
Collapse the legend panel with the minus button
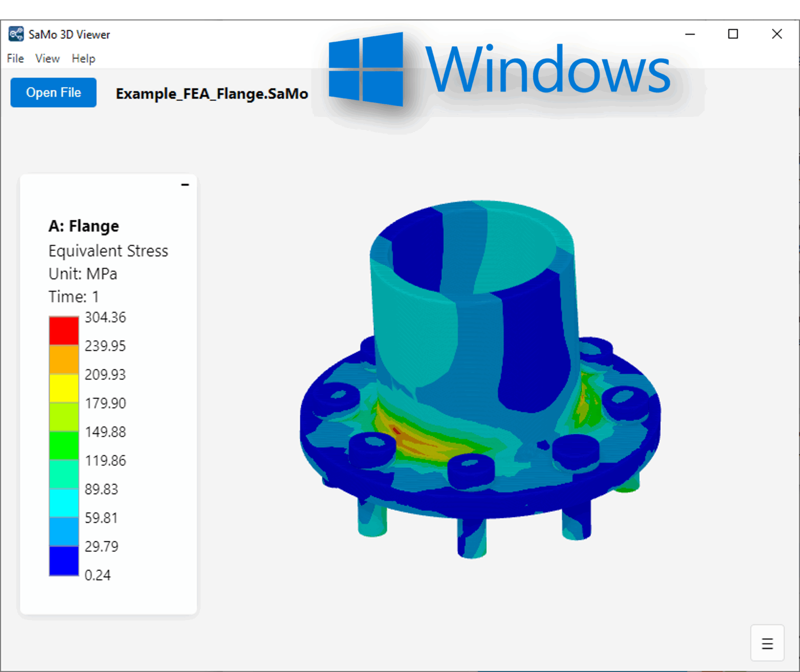[x=185, y=185]
